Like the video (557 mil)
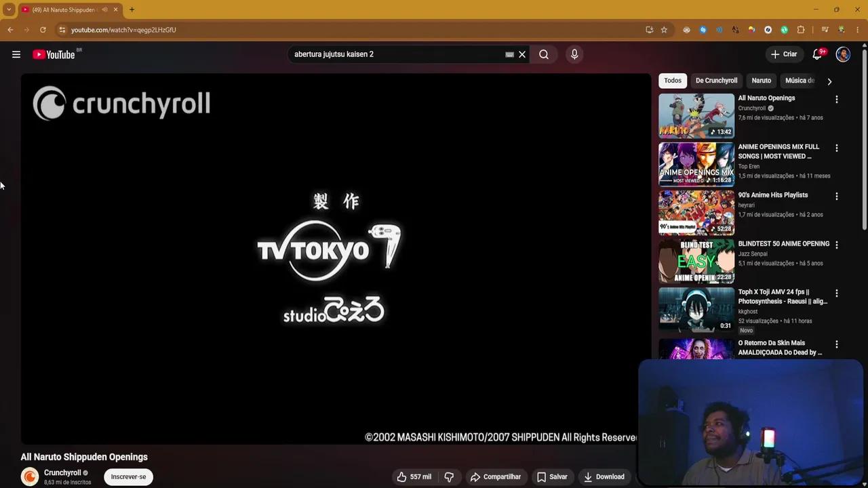 (x=414, y=477)
